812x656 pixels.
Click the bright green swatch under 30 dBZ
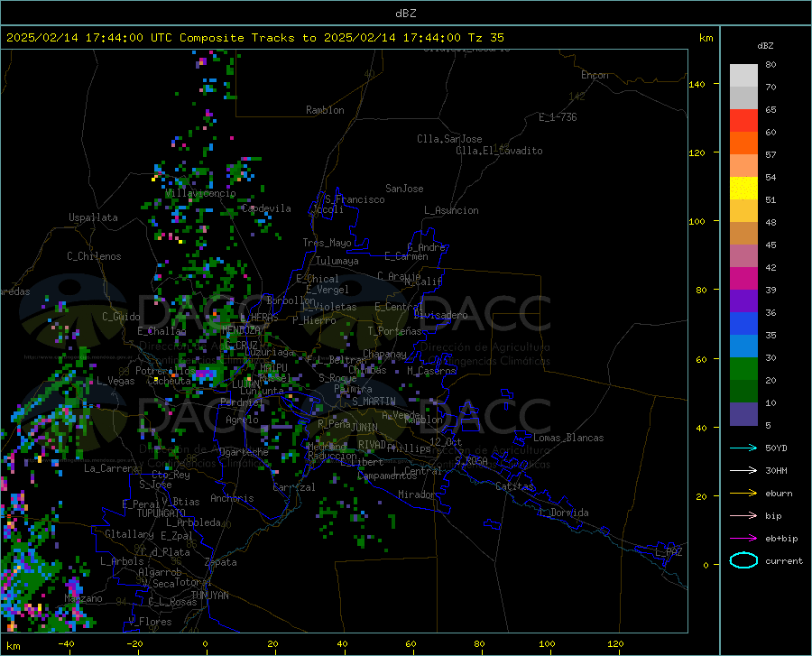point(743,369)
